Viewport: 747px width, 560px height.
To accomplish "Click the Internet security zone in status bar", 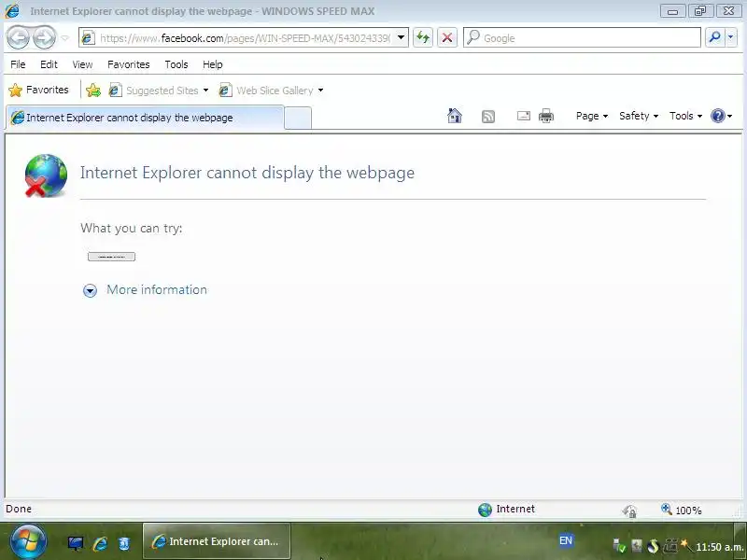I will point(506,510).
